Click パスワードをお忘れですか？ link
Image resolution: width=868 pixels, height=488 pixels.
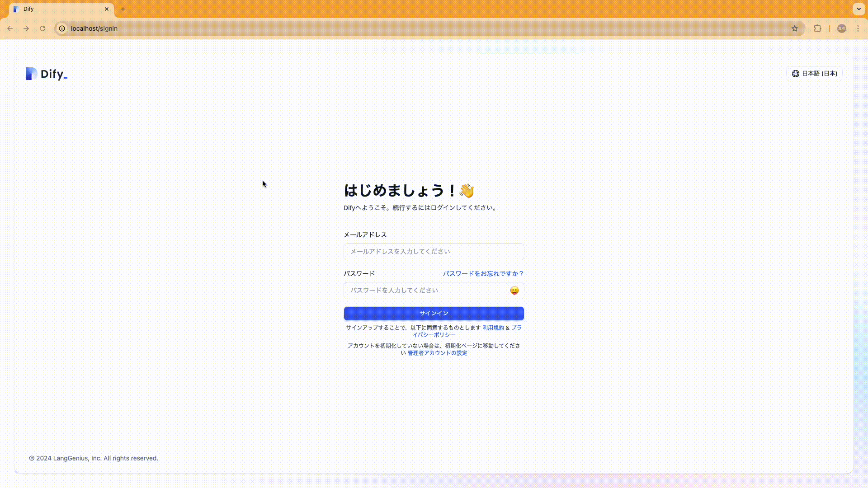(x=483, y=274)
